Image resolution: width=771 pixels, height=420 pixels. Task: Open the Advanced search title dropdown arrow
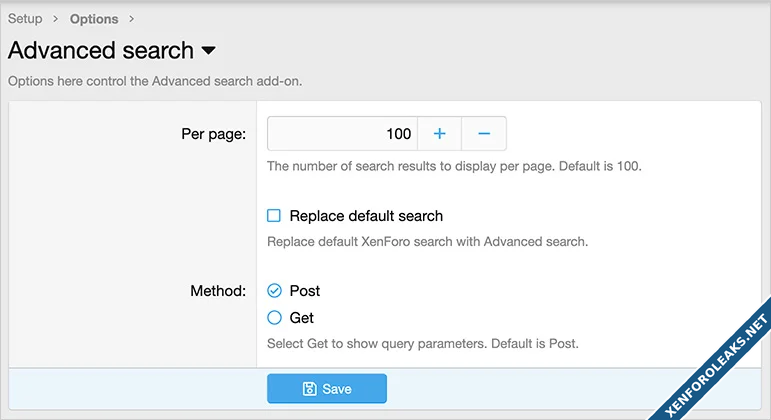[x=208, y=50]
